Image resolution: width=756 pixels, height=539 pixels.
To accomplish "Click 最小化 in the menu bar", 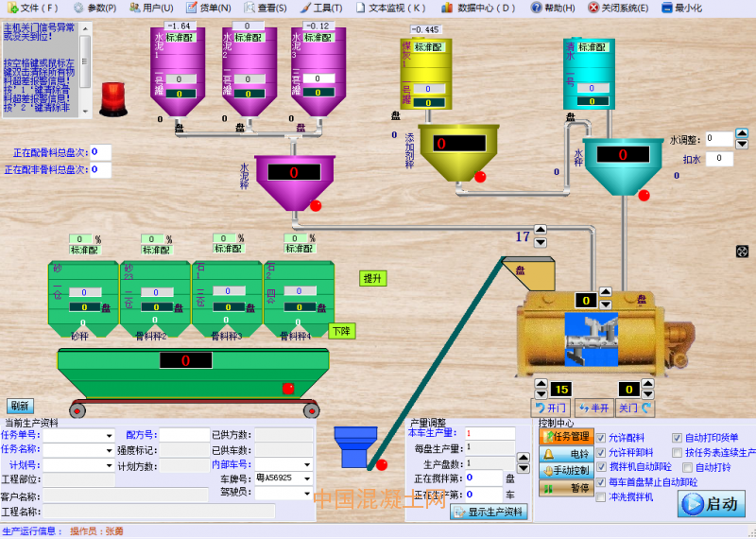I will click(681, 8).
